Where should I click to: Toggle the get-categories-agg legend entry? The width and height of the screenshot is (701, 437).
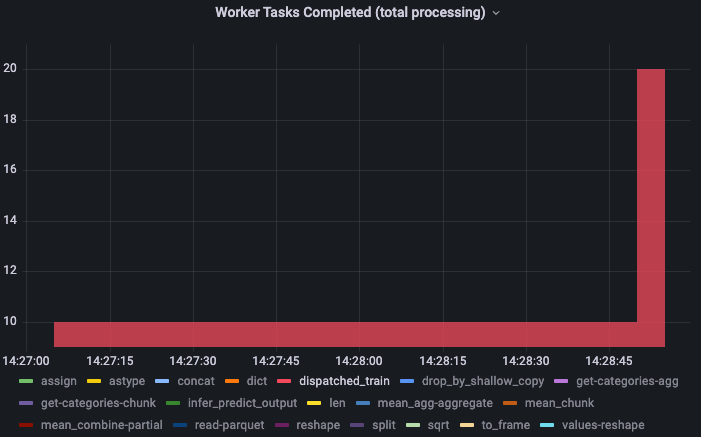coord(627,381)
